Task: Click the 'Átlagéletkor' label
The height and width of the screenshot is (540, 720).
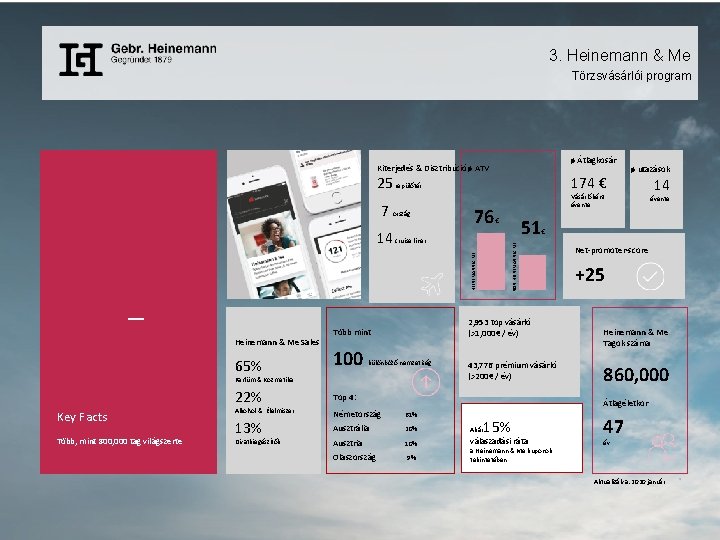Action: (625, 403)
